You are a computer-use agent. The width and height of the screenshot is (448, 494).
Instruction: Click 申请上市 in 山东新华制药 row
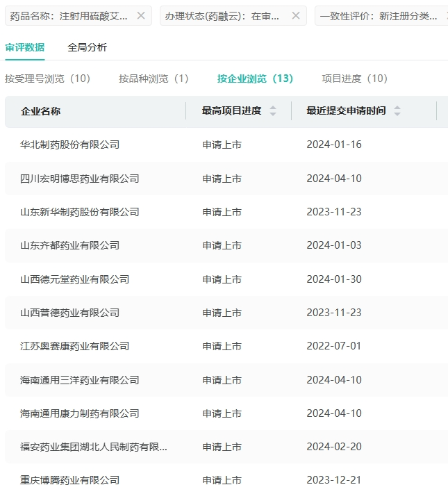pos(222,212)
